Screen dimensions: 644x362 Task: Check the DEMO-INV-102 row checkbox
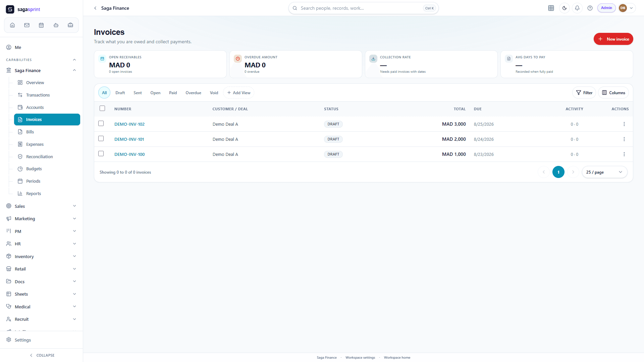pyautogui.click(x=101, y=123)
